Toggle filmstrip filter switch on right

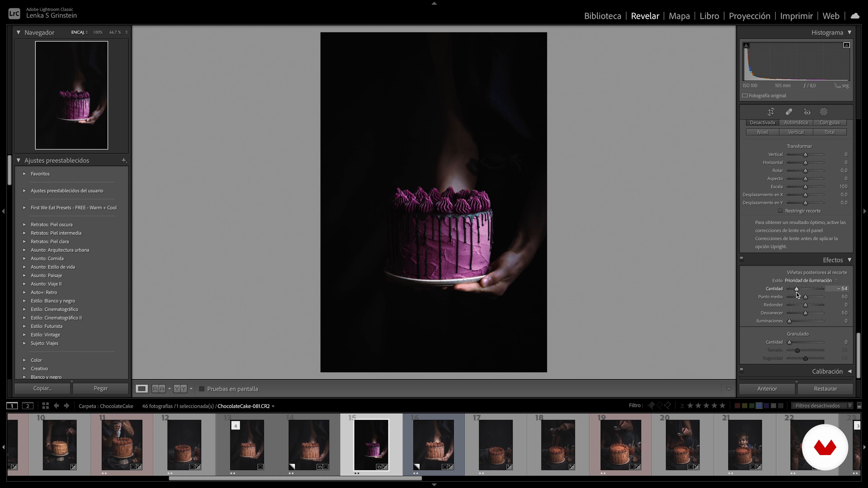(x=859, y=406)
